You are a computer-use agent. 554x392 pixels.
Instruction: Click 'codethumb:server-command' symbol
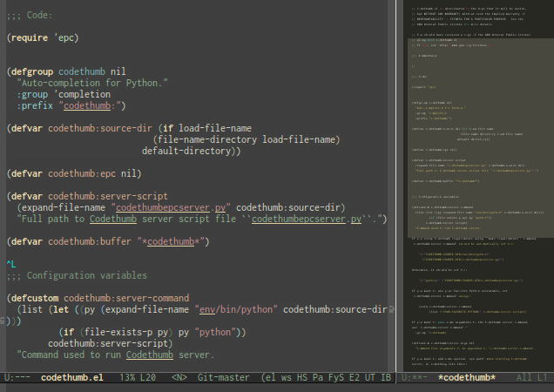(x=126, y=298)
